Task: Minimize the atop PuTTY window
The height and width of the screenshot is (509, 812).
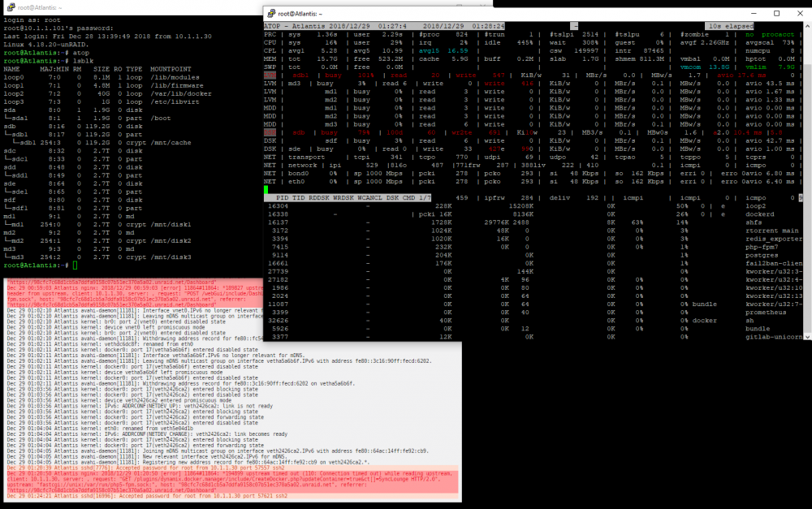Action: tap(754, 14)
